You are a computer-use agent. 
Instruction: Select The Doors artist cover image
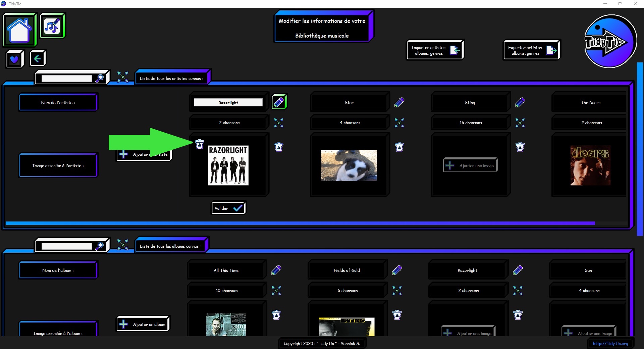(x=590, y=165)
